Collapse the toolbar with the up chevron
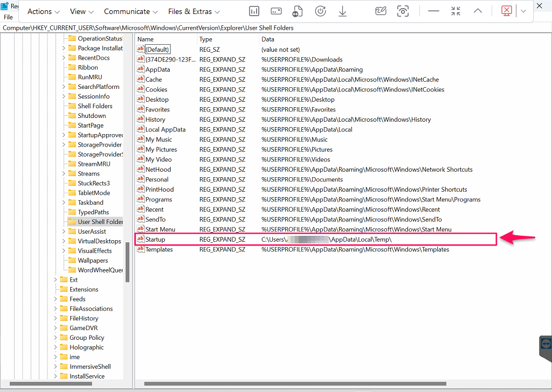This screenshot has height=392, width=552. (478, 11)
